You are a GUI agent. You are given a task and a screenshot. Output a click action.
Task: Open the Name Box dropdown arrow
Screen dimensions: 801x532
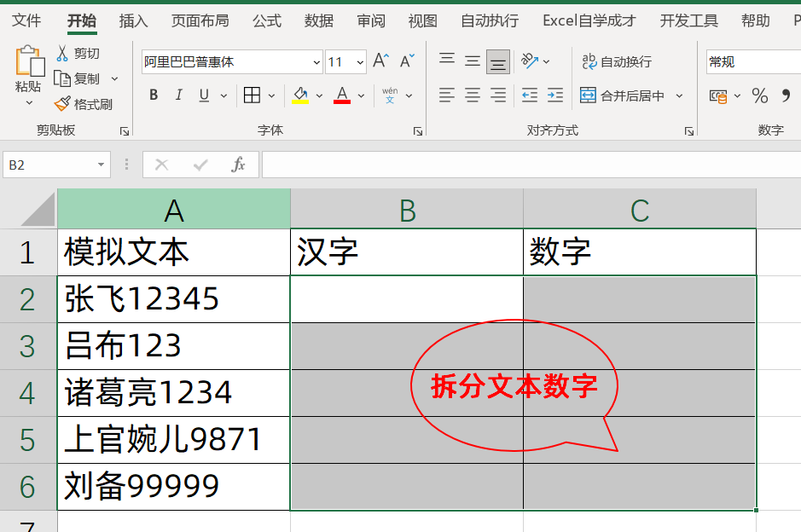(x=101, y=165)
